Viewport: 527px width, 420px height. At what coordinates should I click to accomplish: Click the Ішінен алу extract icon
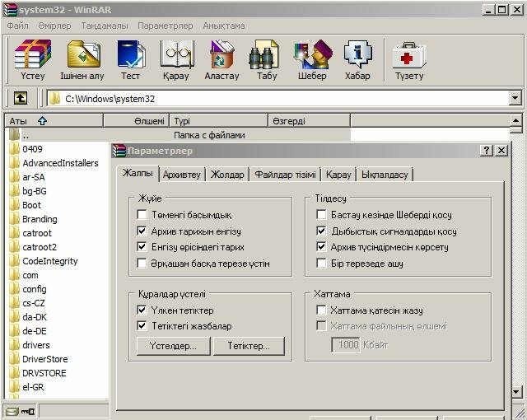coord(82,60)
